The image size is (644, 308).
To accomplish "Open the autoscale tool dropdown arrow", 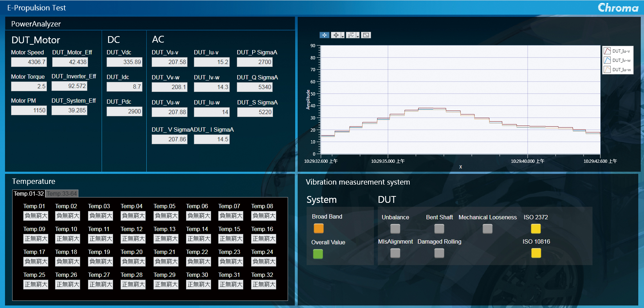I will 358,35.
